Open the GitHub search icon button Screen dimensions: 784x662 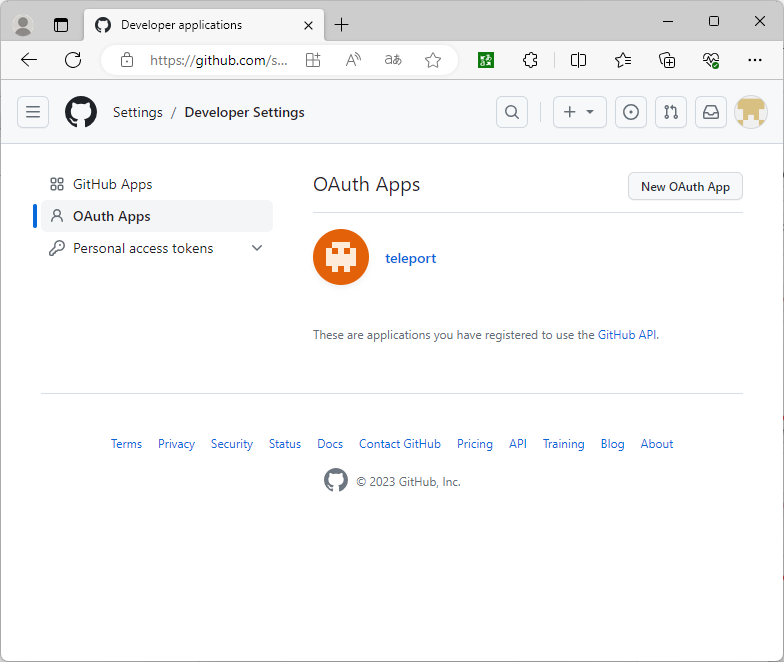512,112
